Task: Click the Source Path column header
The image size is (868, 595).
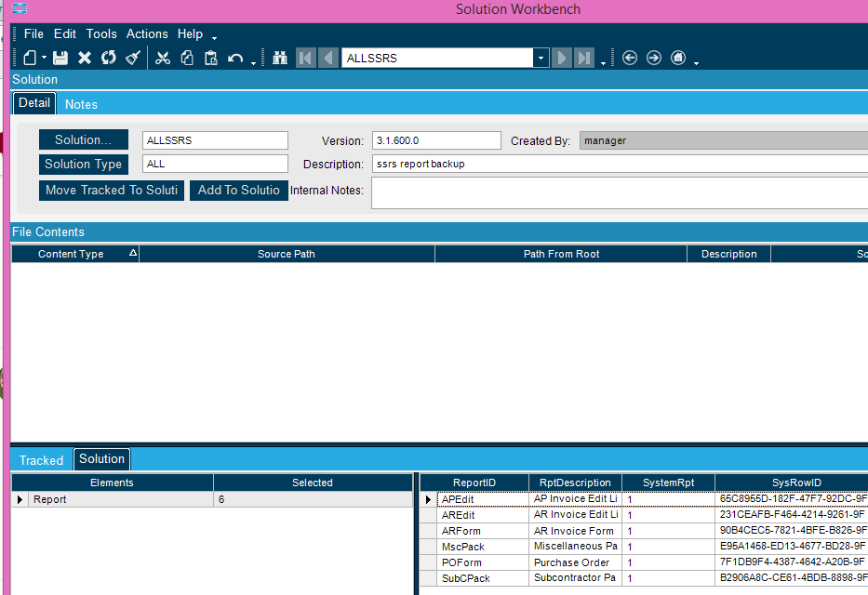Action: [x=287, y=254]
